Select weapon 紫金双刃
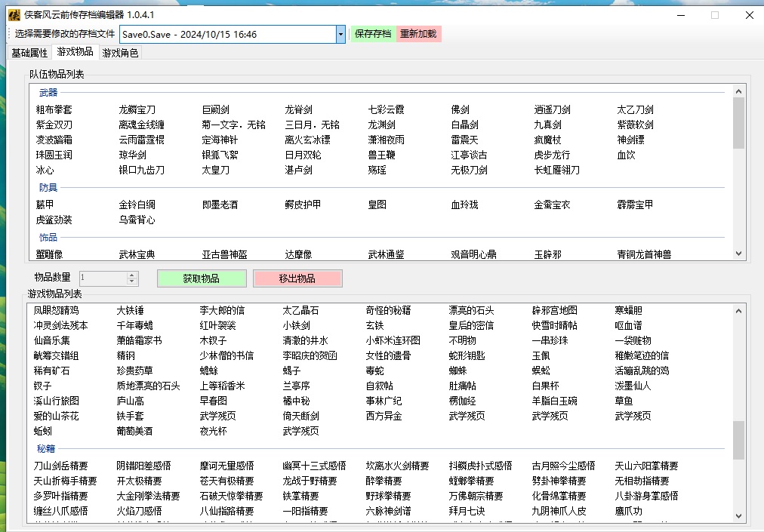The width and height of the screenshot is (764, 532). point(54,125)
